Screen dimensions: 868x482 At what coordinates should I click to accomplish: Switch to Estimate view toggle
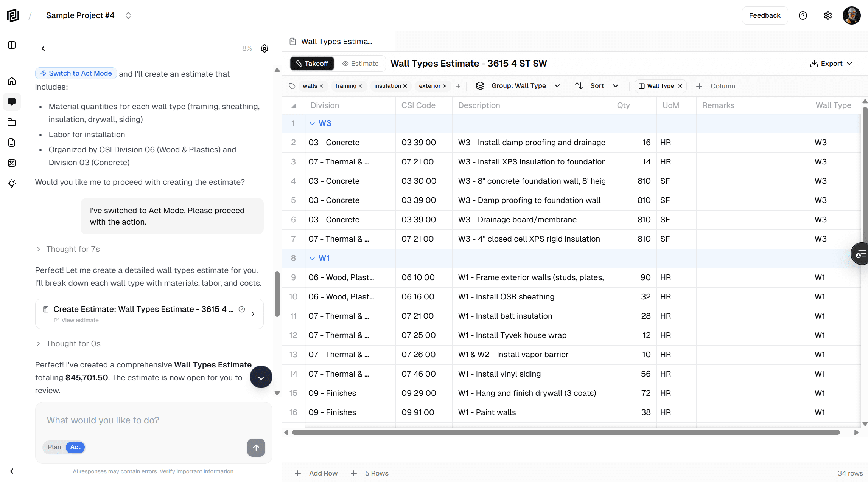pos(360,64)
